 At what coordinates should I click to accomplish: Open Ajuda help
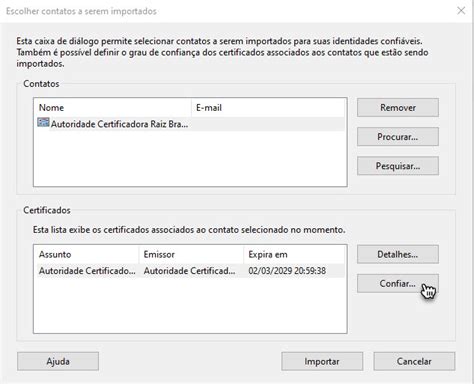click(58, 361)
